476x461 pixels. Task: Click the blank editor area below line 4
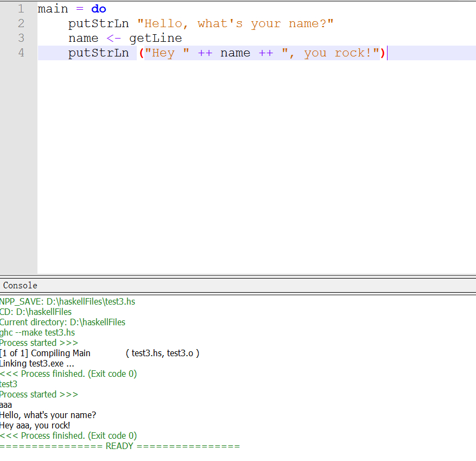pos(257,167)
